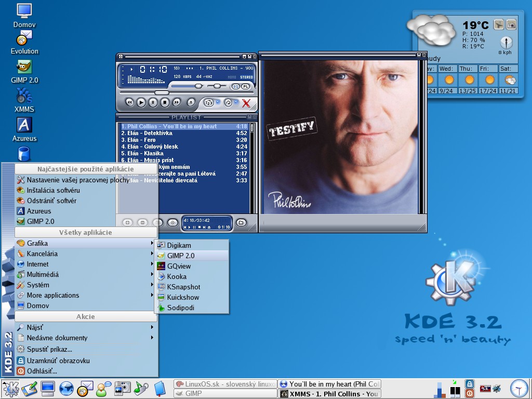The image size is (532, 399).
Task: Click Spustiť príkaz menu entry
Action: [x=86, y=349]
